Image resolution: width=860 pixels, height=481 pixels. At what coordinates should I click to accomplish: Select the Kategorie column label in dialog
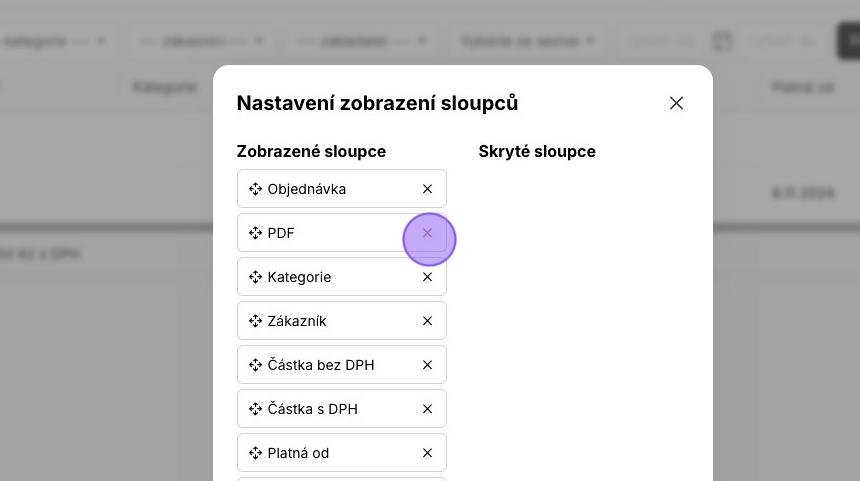click(299, 278)
